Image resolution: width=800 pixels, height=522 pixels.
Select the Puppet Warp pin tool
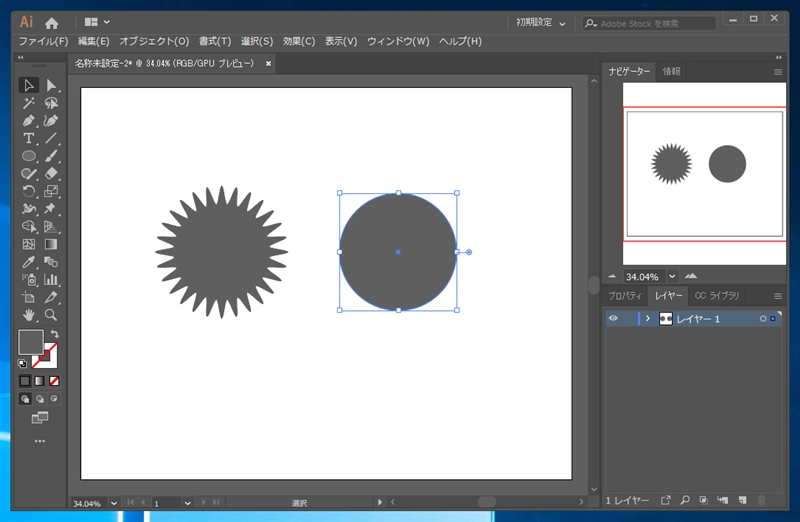(51, 209)
